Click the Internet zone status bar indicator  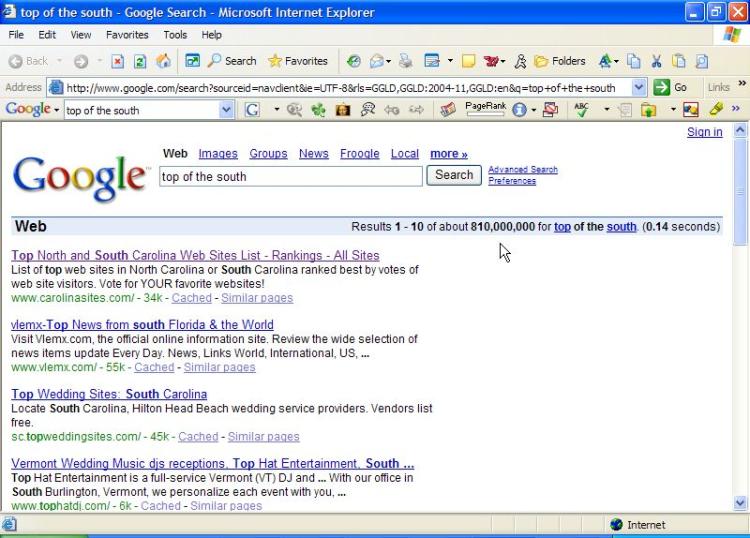(x=638, y=525)
